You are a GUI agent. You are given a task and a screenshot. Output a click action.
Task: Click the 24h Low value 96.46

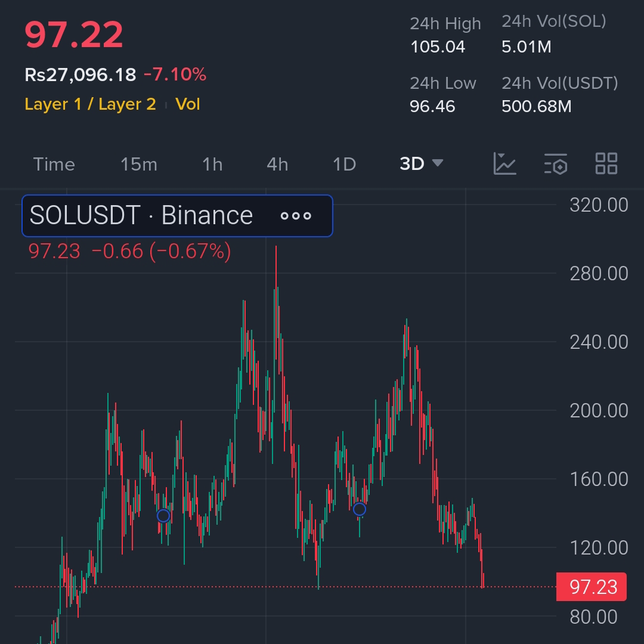point(432,106)
